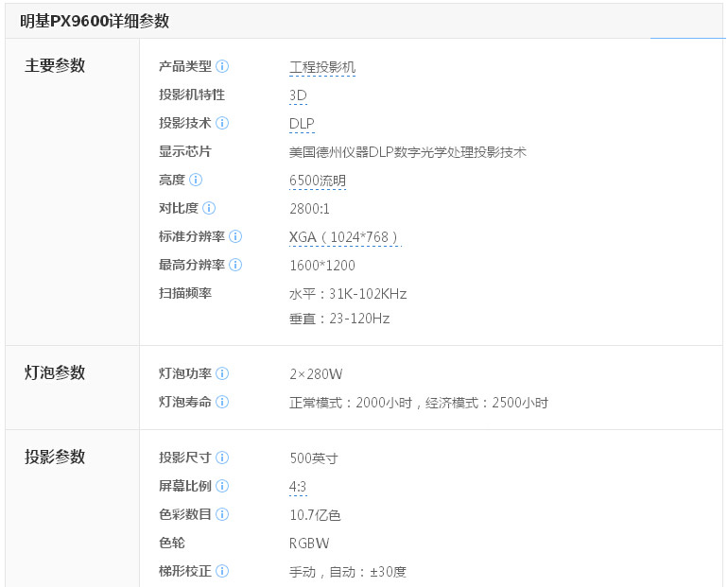Select the 投影参数 section label
The width and height of the screenshot is (728, 587).
click(x=55, y=457)
